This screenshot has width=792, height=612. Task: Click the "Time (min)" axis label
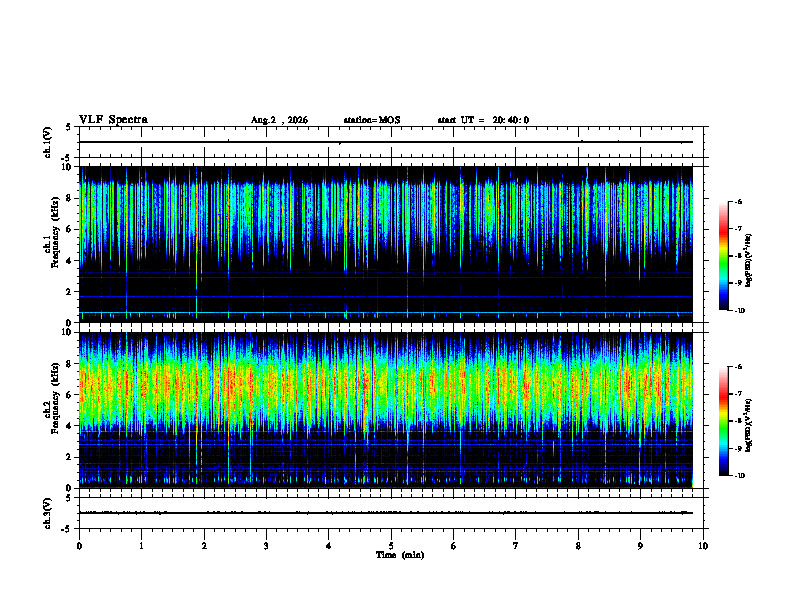tap(400, 555)
